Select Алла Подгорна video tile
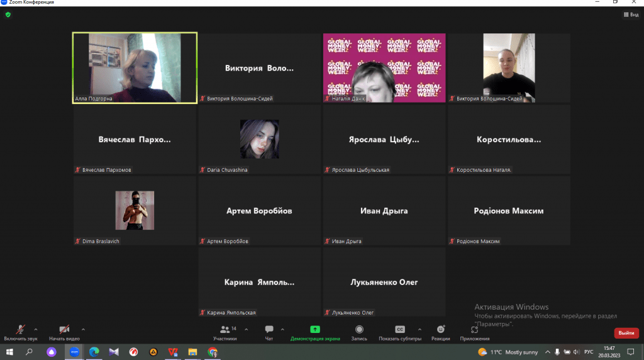The height and width of the screenshot is (360, 644). [135, 67]
